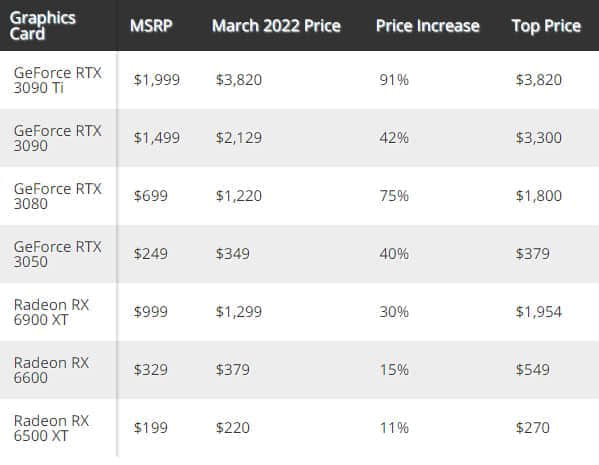
Task: Select the MSRP column header
Action: point(151,26)
